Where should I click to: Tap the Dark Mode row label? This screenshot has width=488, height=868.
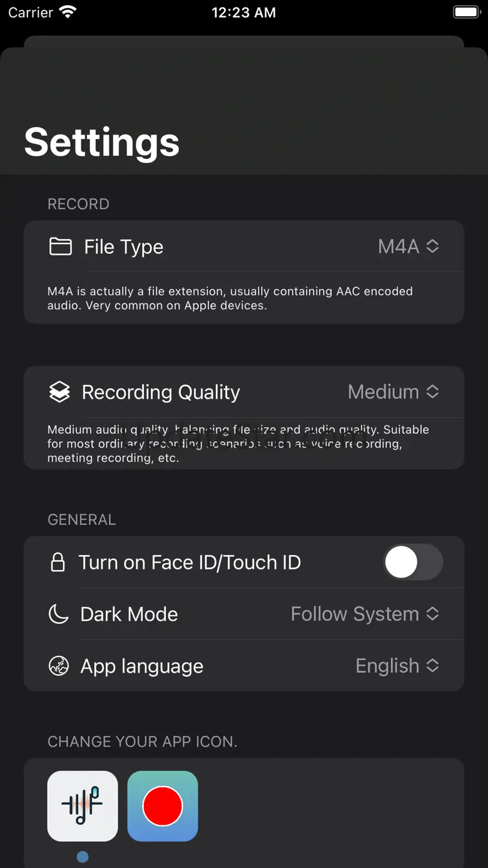pyautogui.click(x=129, y=615)
